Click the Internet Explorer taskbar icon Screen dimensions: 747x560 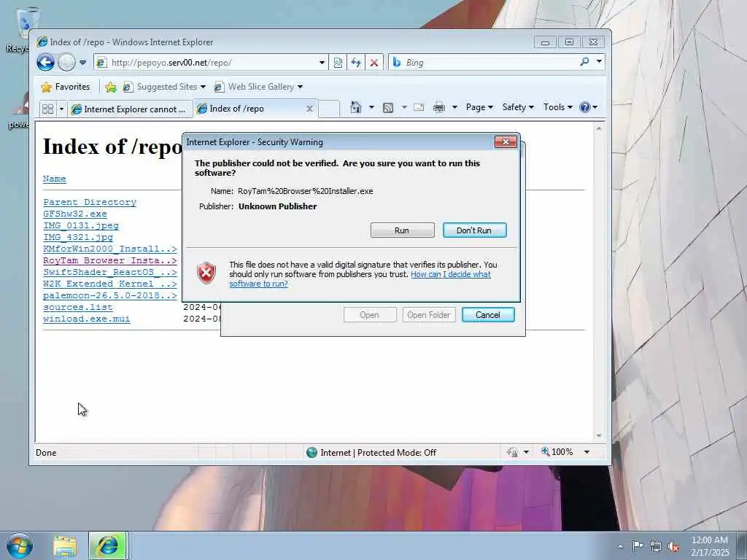tap(108, 545)
